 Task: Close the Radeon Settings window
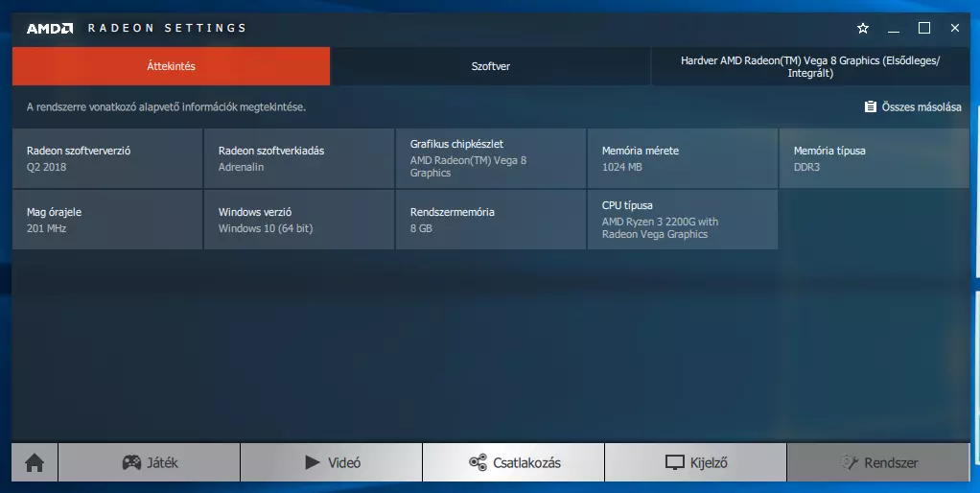click(x=955, y=28)
